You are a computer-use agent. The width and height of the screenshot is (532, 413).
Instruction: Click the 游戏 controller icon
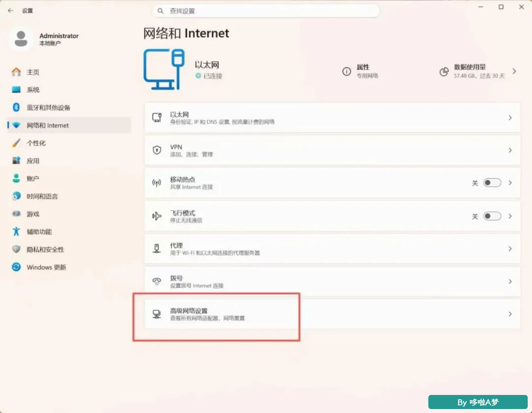point(16,214)
